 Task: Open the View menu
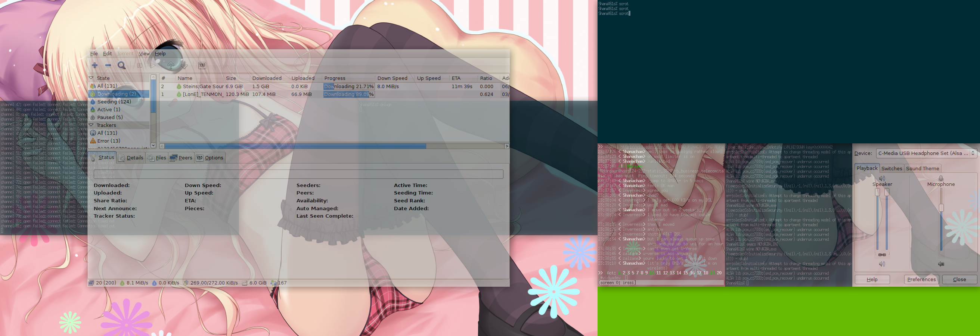pyautogui.click(x=144, y=54)
